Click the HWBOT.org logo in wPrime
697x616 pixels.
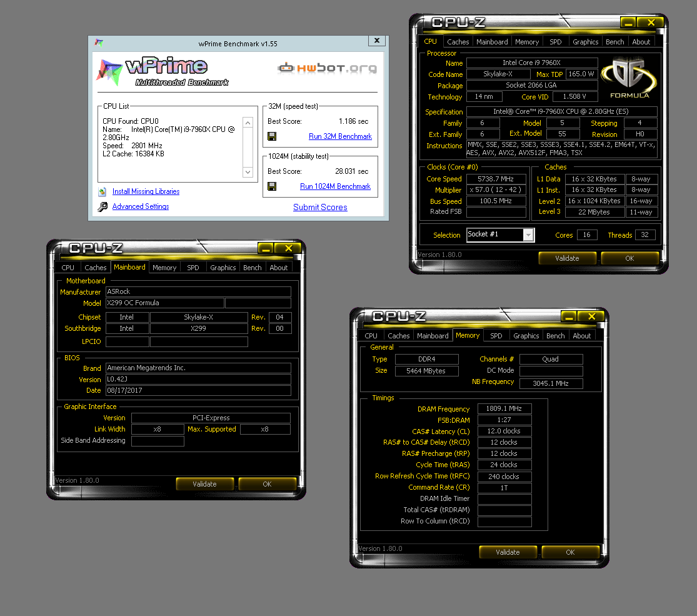327,68
